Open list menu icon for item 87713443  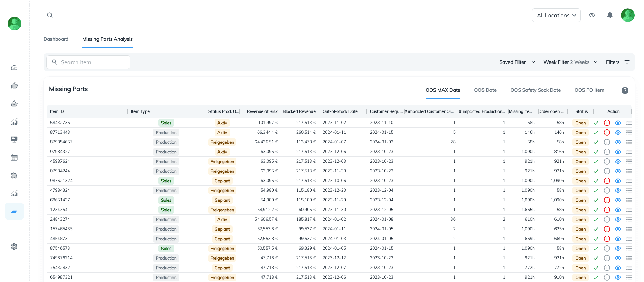(x=629, y=133)
